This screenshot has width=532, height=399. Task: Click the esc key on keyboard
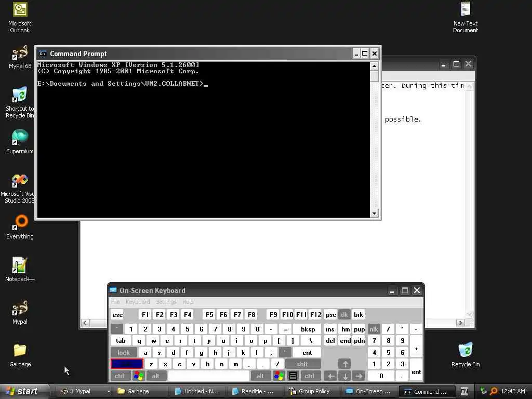[117, 314]
